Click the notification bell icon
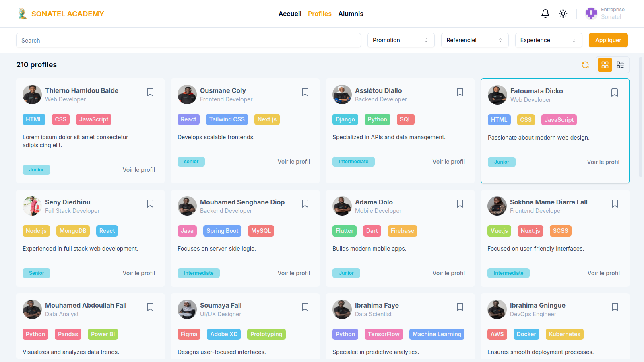 [545, 13]
